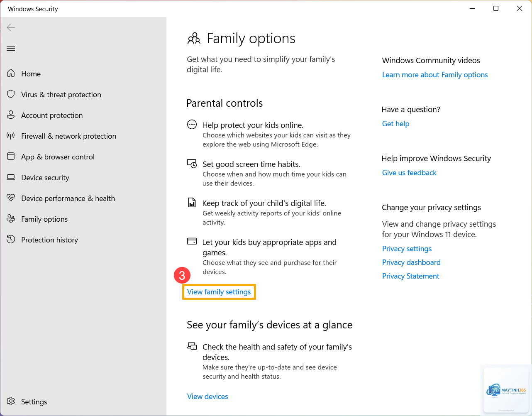Click the 'Have a question?' heading
The image size is (532, 416).
click(x=411, y=110)
